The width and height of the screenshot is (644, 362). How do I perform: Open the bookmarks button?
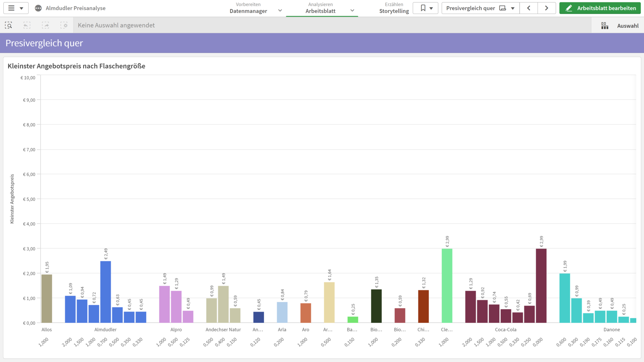(425, 8)
